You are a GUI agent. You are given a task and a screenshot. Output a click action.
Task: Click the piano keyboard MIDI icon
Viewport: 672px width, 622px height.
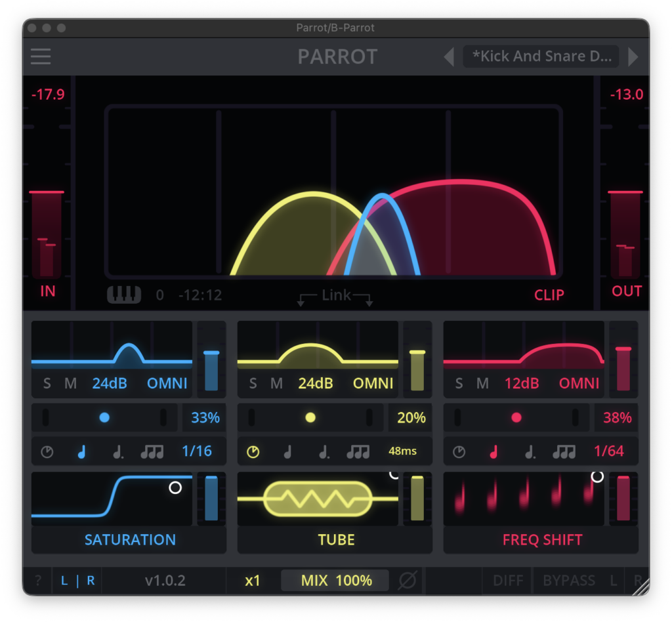click(124, 295)
